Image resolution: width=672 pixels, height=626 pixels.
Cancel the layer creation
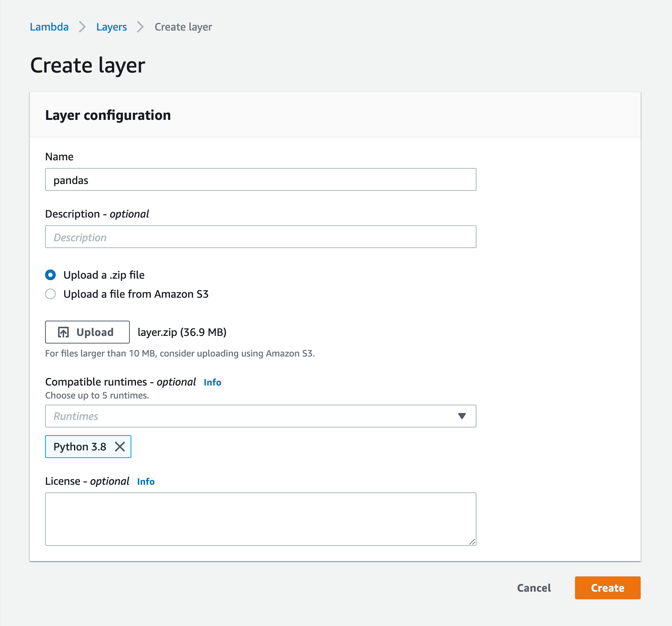pyautogui.click(x=534, y=588)
